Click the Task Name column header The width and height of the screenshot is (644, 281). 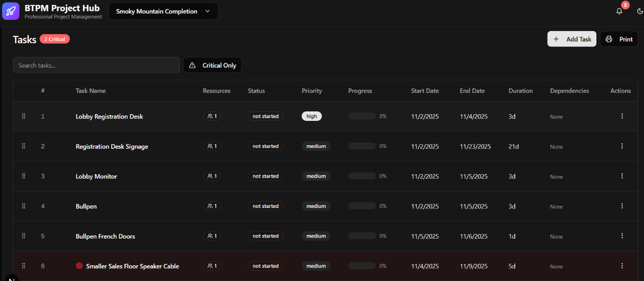click(x=91, y=91)
